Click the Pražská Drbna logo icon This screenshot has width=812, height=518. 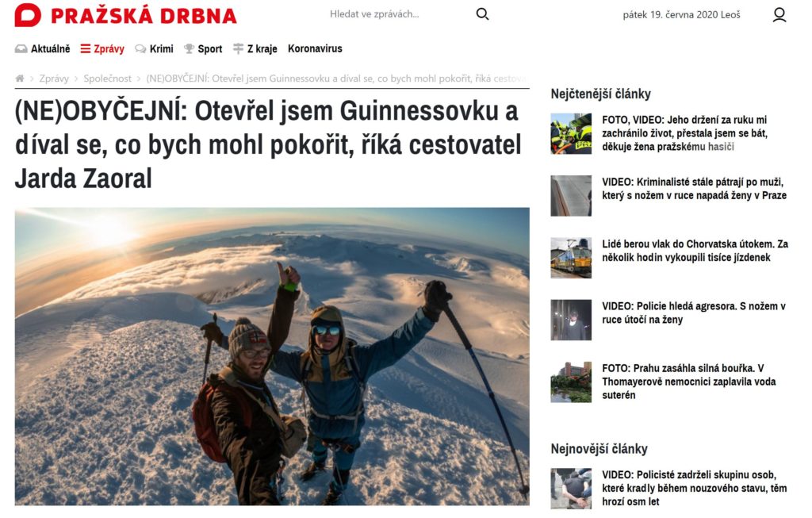28,15
